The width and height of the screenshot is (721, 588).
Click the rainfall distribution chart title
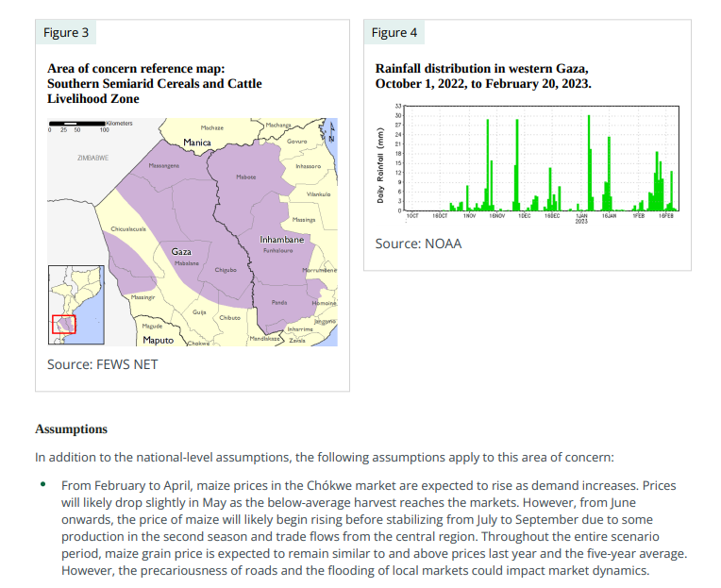pos(483,76)
